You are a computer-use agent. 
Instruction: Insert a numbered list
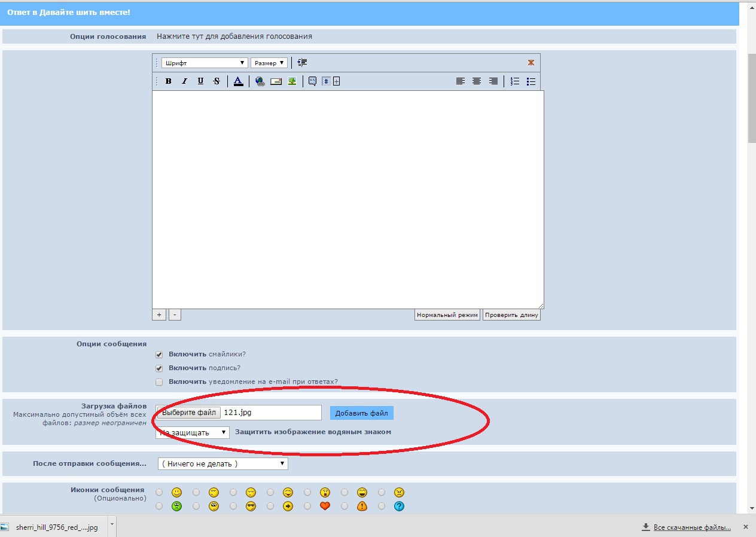pyautogui.click(x=514, y=81)
